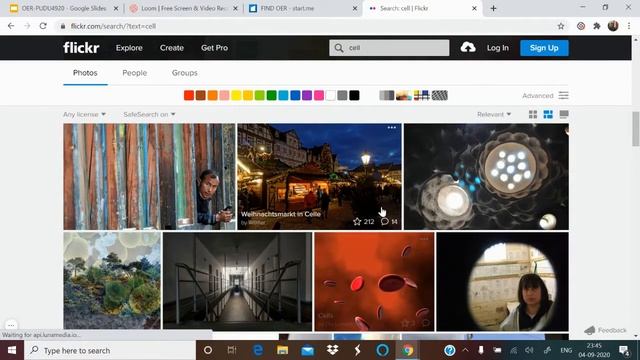Open Dropbox from the taskbar
This screenshot has height=360, width=640.
coord(333,350)
